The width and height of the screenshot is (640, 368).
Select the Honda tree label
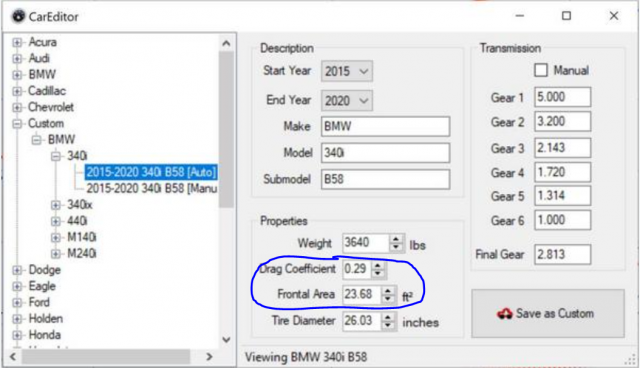pyautogui.click(x=44, y=335)
